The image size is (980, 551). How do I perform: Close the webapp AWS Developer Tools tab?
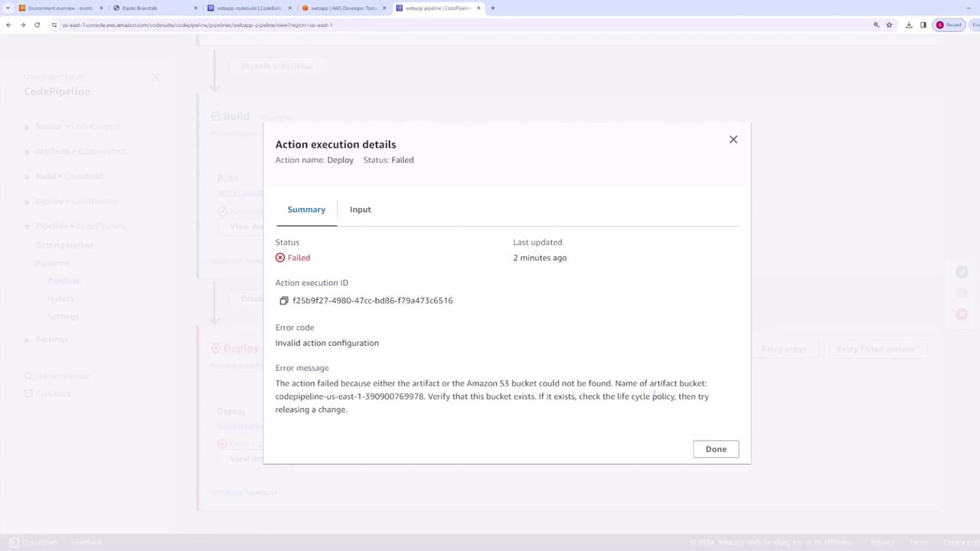[x=384, y=8]
